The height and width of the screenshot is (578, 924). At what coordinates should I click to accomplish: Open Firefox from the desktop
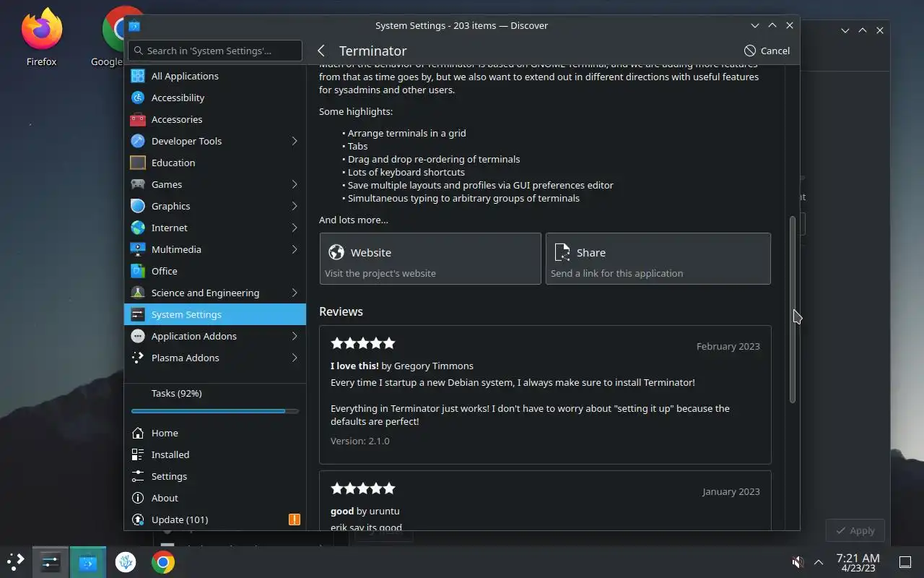point(41,36)
